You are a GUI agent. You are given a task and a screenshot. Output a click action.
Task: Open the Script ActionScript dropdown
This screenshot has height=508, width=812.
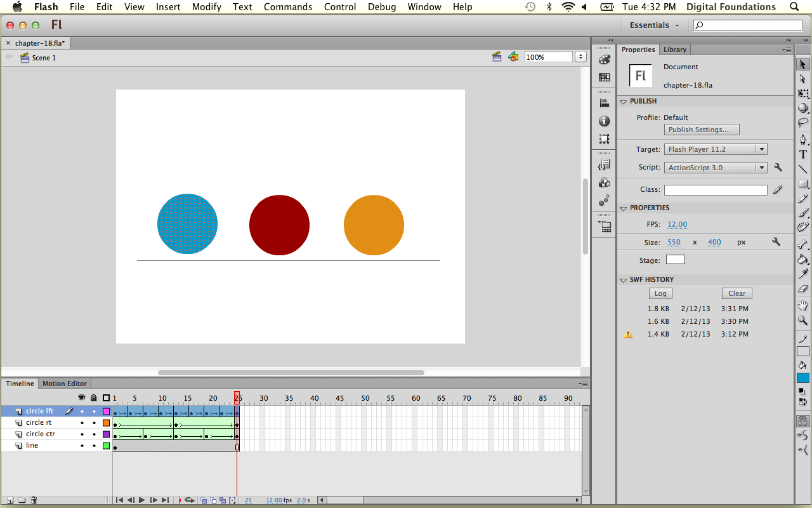(x=716, y=168)
